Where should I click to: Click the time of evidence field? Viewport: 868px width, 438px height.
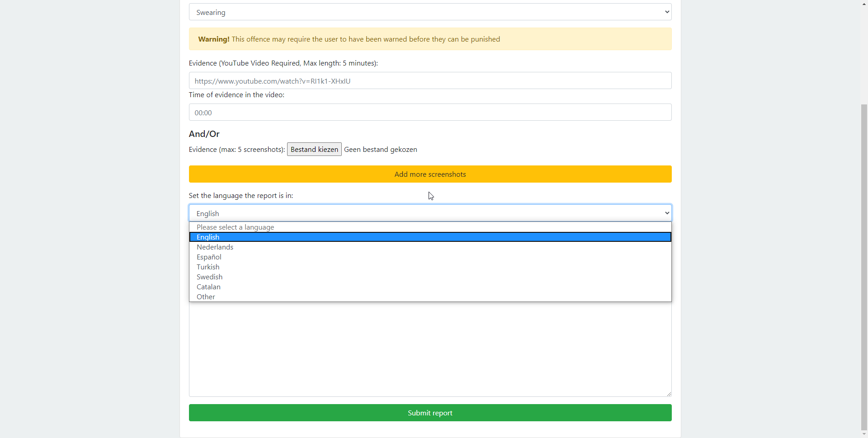pos(430,113)
